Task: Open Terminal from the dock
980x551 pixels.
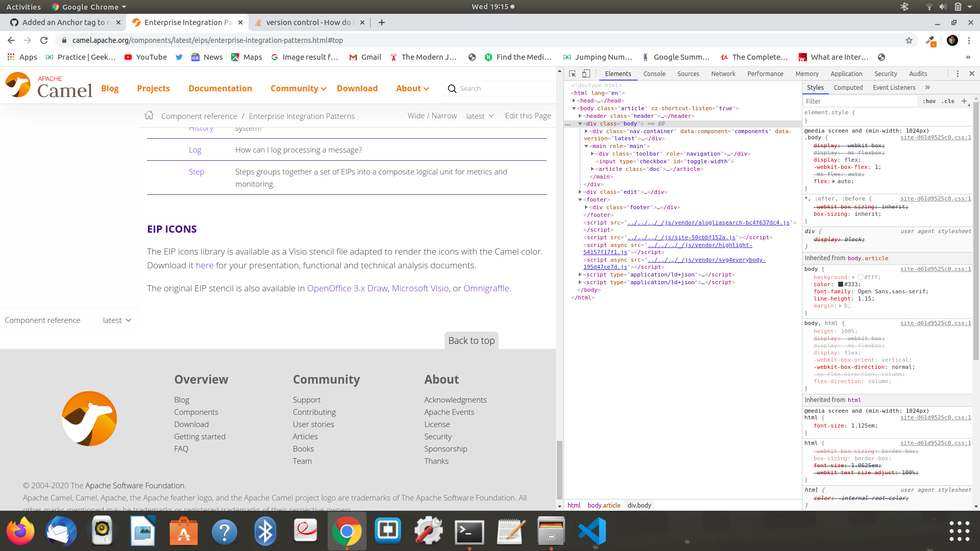Action: click(x=470, y=531)
